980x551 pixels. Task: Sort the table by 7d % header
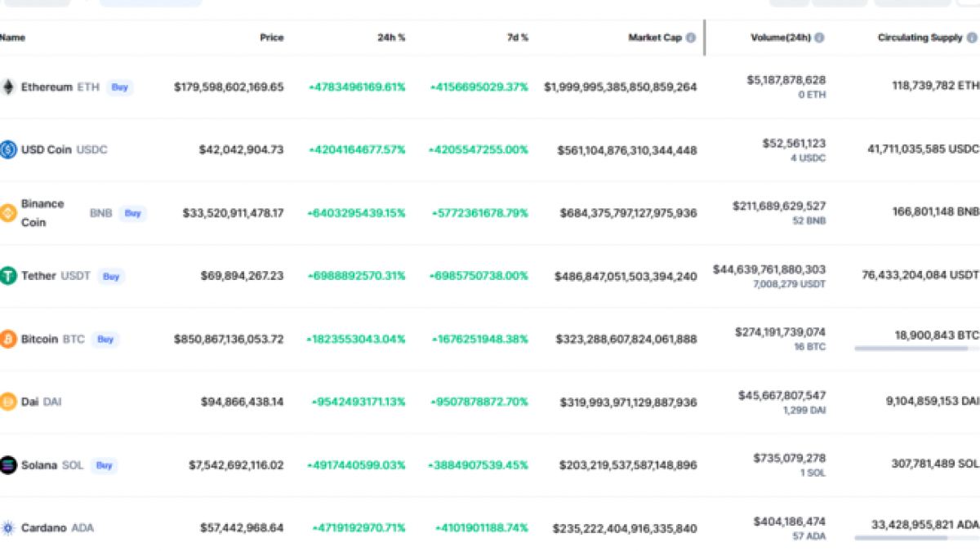(516, 38)
